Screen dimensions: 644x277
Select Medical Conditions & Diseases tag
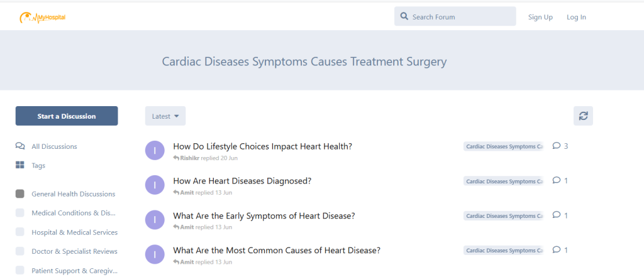click(x=74, y=213)
